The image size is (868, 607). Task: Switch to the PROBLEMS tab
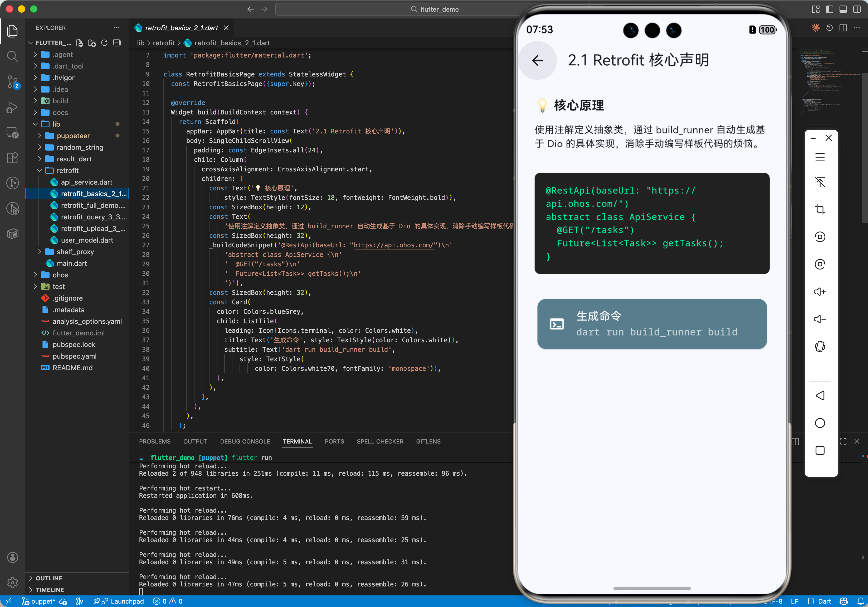click(155, 441)
